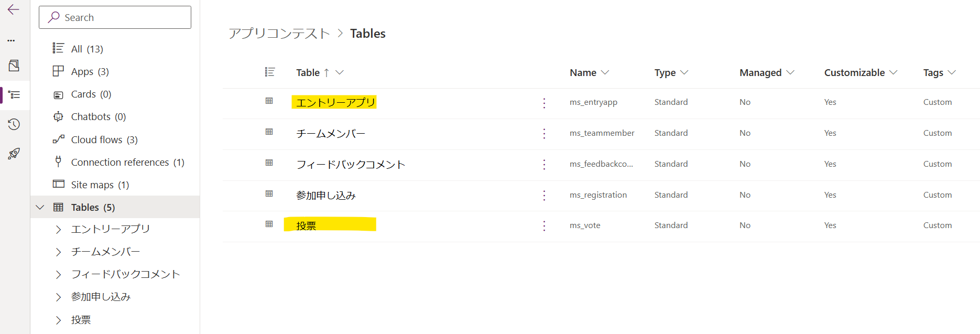Open the 参加申し込み table link
980x334 pixels.
click(326, 196)
